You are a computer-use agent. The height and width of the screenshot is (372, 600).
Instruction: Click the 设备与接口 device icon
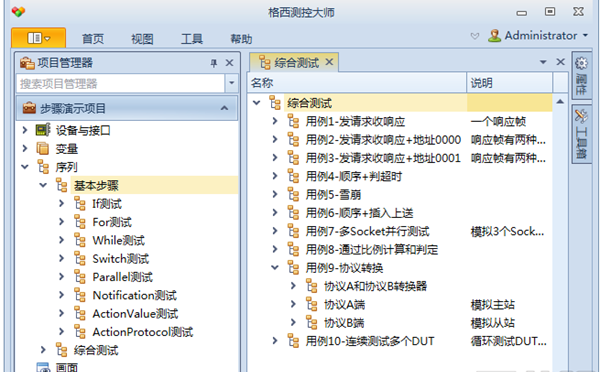(x=43, y=130)
